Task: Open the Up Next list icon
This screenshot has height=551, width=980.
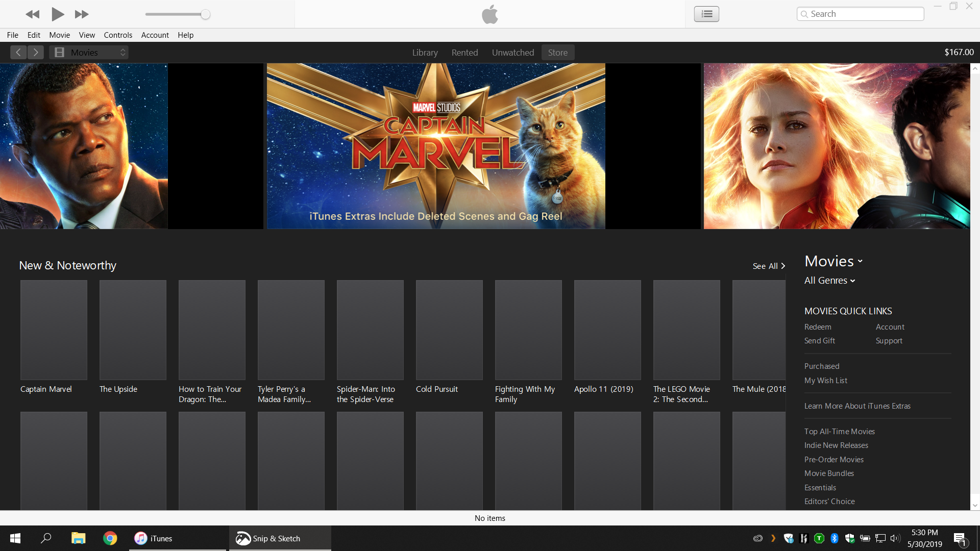Action: tap(706, 14)
